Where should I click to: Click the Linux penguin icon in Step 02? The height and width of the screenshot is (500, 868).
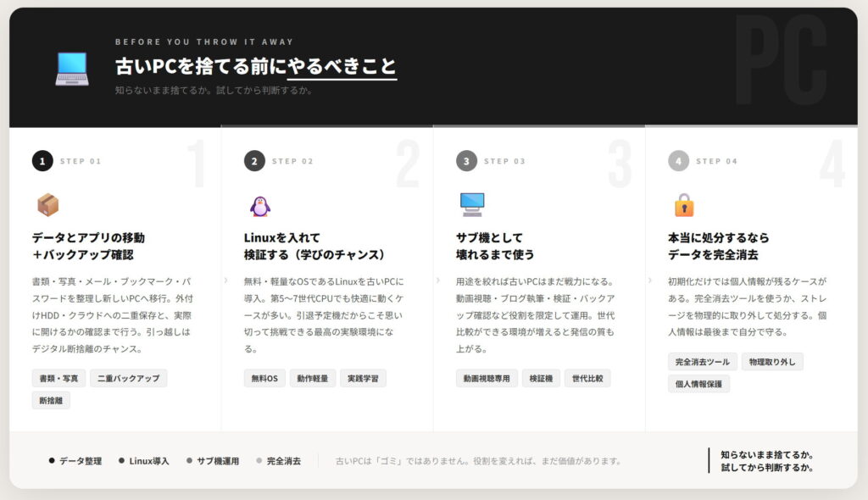[x=259, y=205]
